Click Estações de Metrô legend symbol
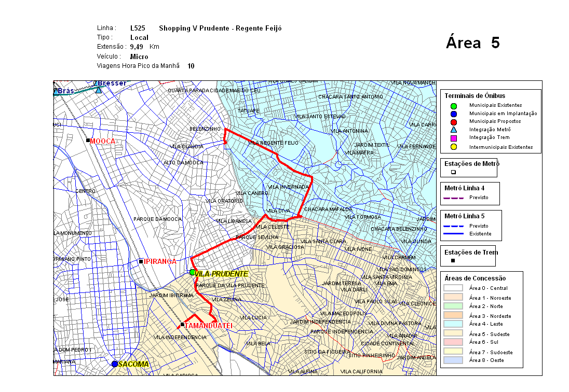 pyautogui.click(x=453, y=172)
